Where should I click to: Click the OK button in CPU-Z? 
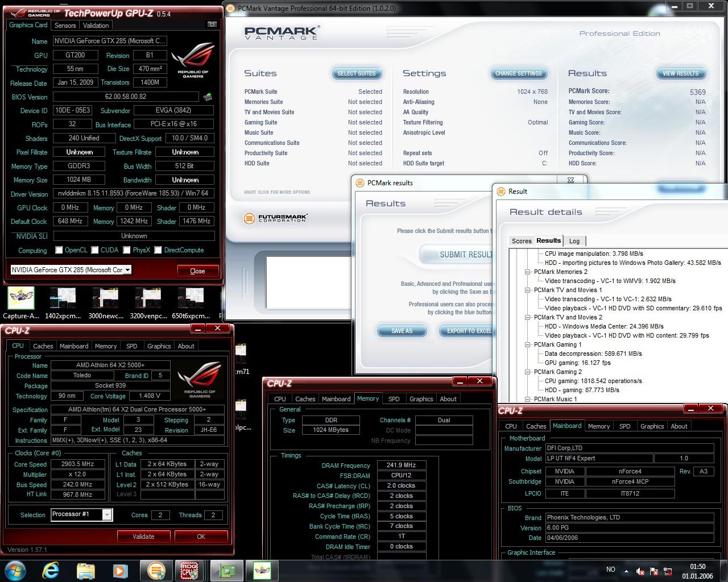(x=201, y=537)
